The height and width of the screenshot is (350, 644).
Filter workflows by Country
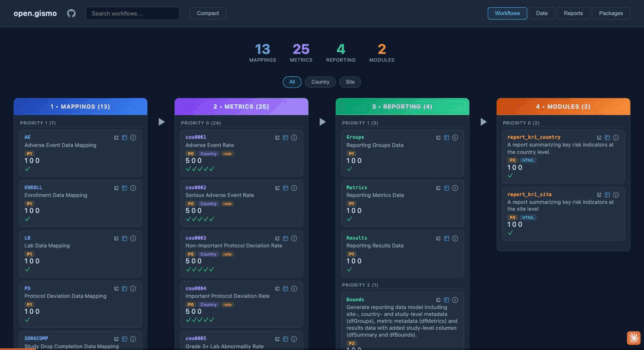(320, 82)
